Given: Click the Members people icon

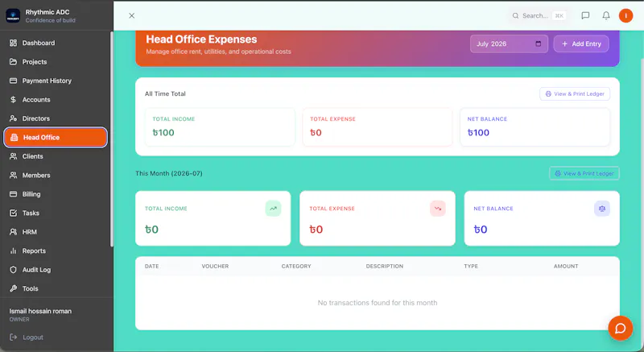Looking at the screenshot, I should point(13,175).
